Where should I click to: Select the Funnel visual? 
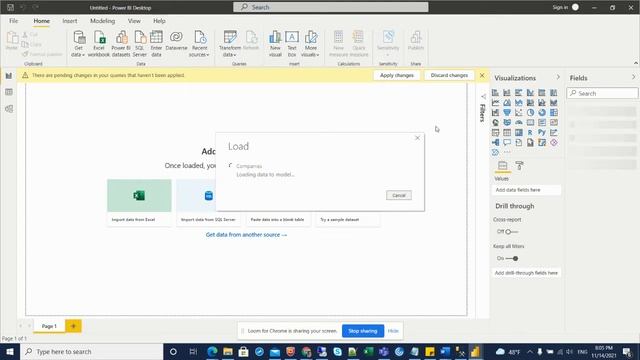[x=507, y=113]
